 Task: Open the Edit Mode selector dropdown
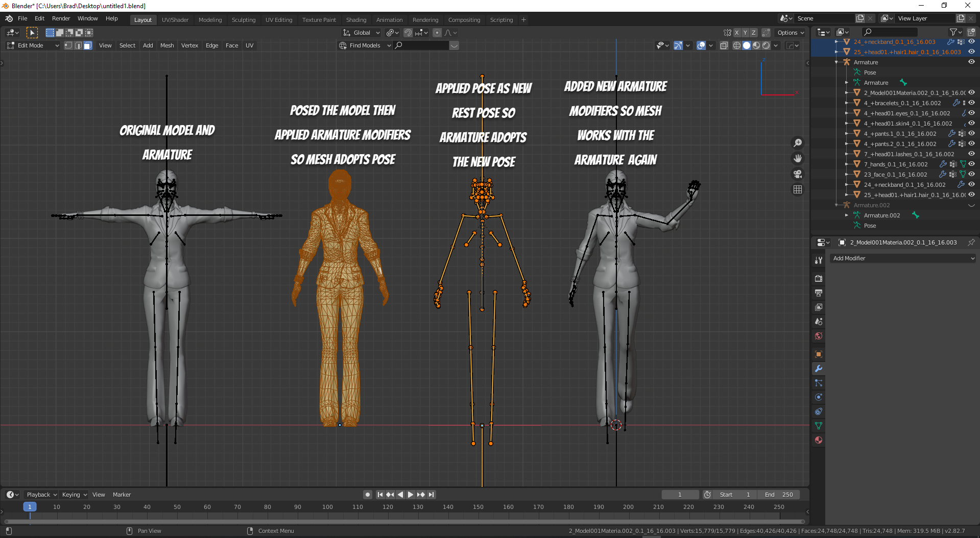(x=33, y=45)
